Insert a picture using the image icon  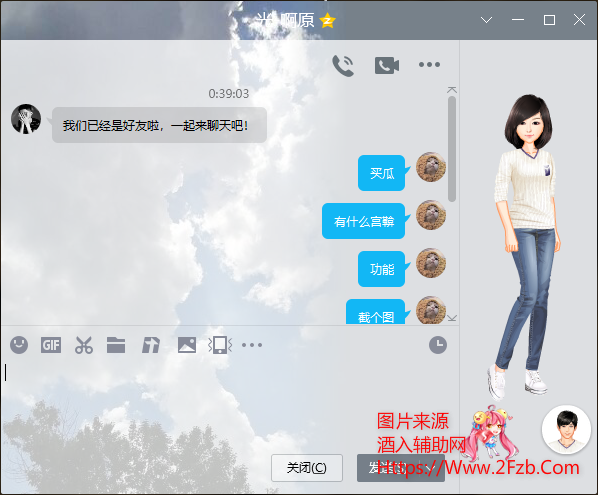click(x=187, y=345)
